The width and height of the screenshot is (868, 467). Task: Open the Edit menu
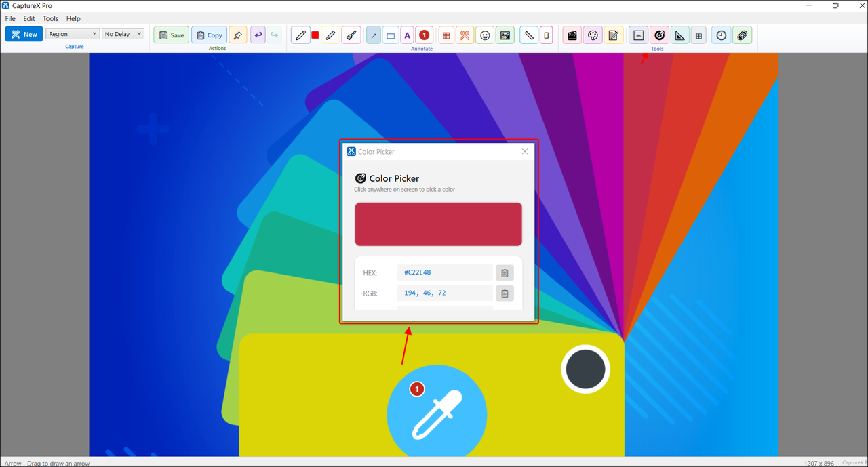pos(29,19)
